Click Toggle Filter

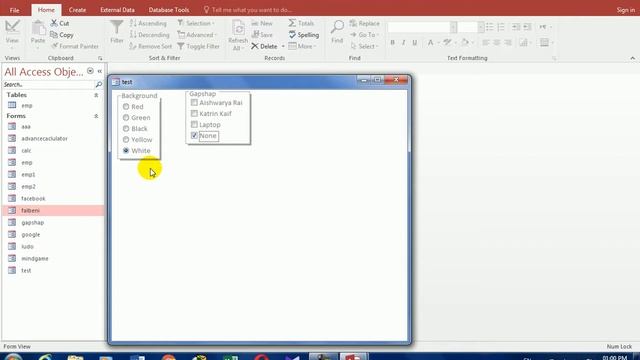coord(198,46)
